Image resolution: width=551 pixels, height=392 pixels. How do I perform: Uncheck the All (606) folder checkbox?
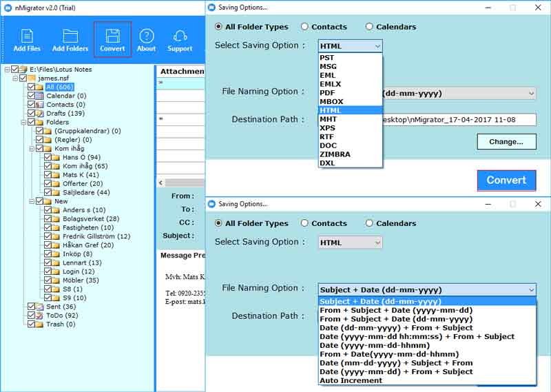[x=31, y=87]
